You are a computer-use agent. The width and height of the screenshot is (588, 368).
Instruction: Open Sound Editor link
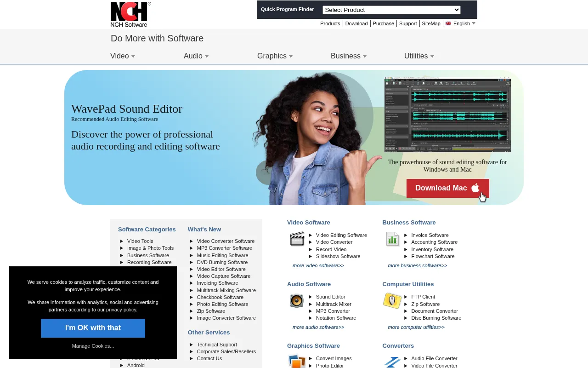(331, 297)
